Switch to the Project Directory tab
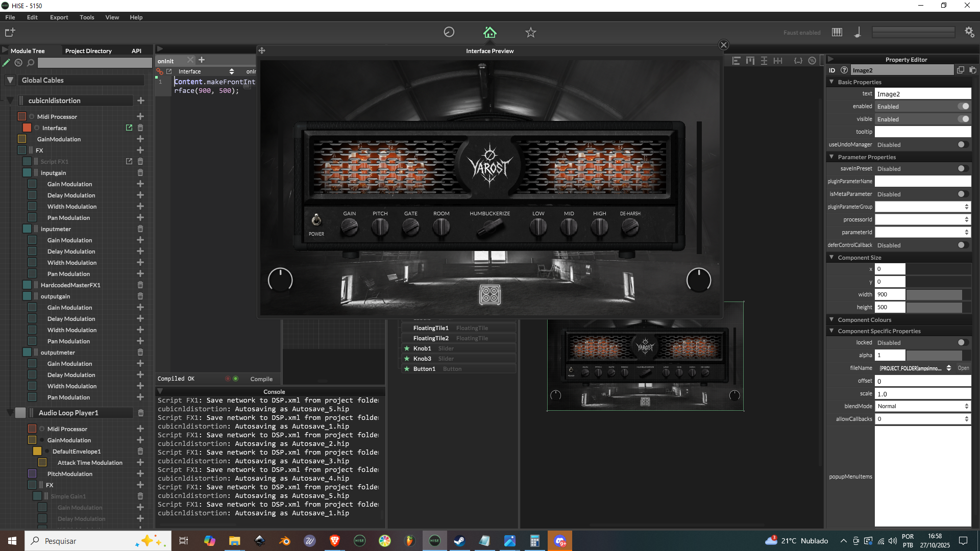This screenshot has height=551, width=980. [88, 51]
